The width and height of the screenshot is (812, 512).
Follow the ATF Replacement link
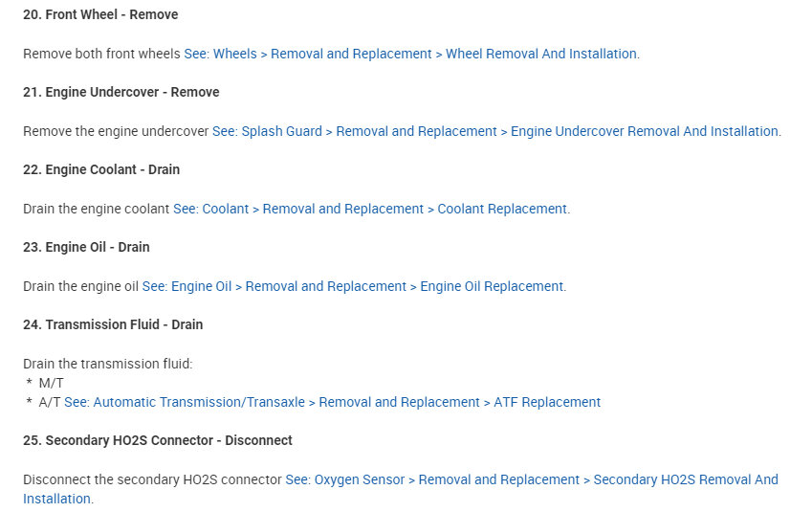[332, 402]
